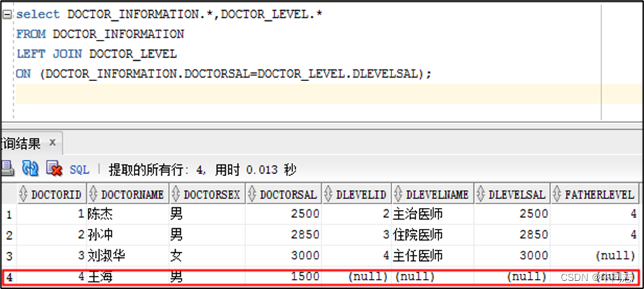Click the 女 cell in 刘淑华's row

coord(207,256)
